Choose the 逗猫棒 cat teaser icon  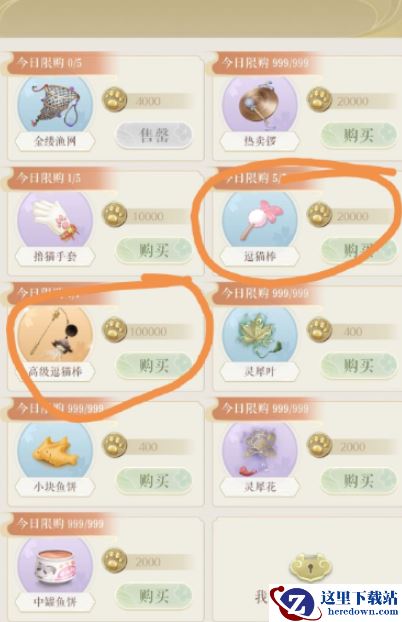tap(260, 220)
